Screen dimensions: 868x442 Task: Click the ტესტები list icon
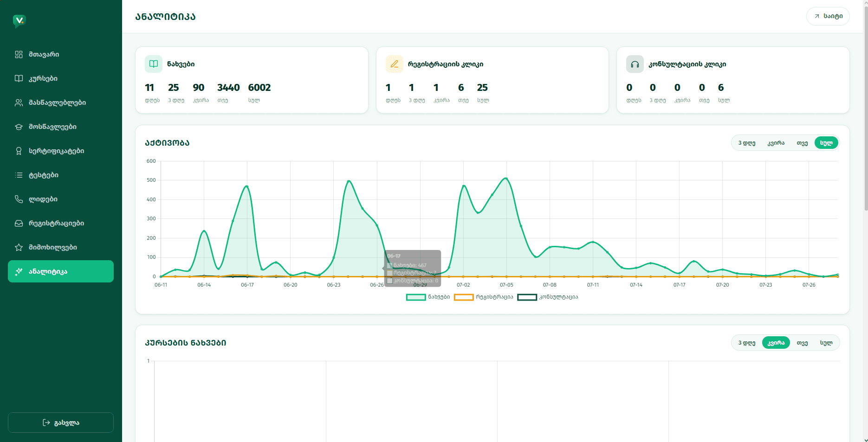tap(19, 175)
